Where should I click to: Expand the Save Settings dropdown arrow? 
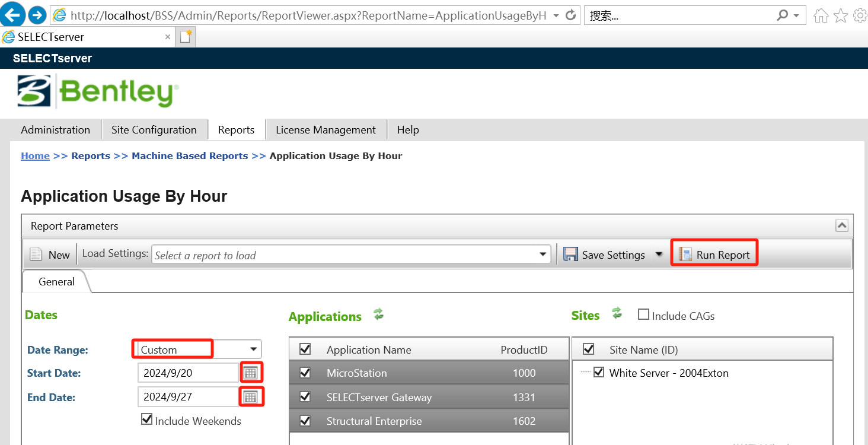tap(659, 255)
